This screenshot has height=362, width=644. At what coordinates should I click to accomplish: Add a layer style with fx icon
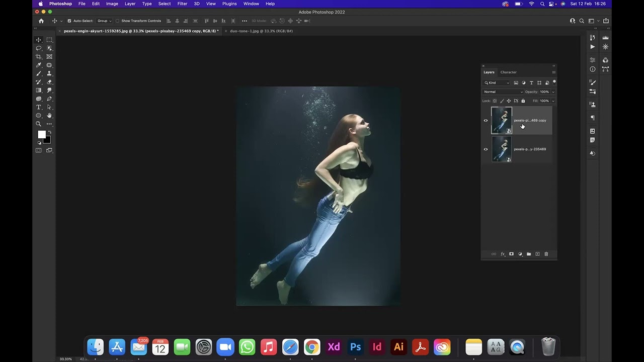(503, 254)
